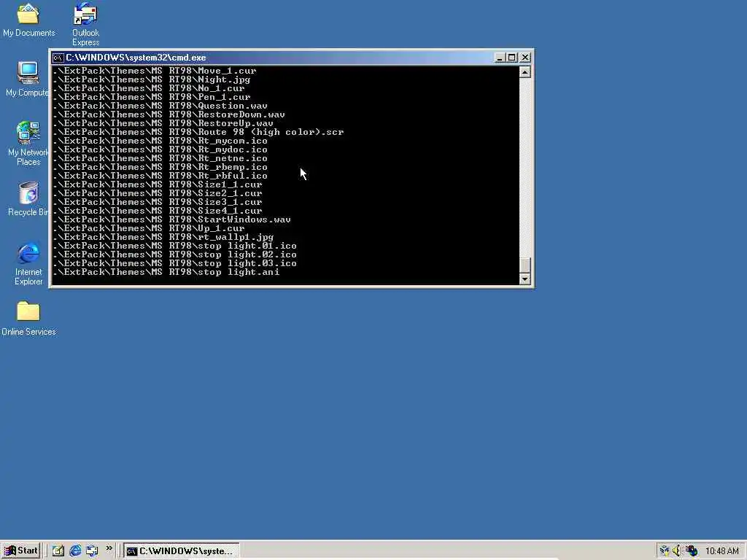Select the Recycle Bin desktop icon
The height and width of the screenshot is (560, 747).
[28, 199]
